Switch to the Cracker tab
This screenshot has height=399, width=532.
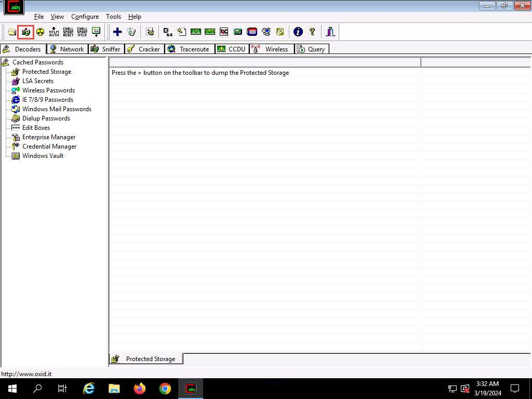click(x=145, y=49)
